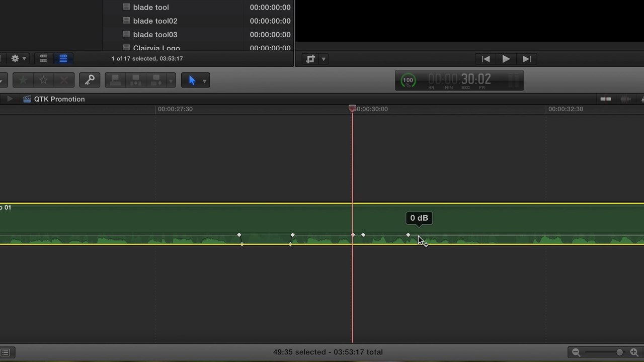The width and height of the screenshot is (644, 362).
Task: Choose the Select arrow tool
Action: click(x=192, y=80)
